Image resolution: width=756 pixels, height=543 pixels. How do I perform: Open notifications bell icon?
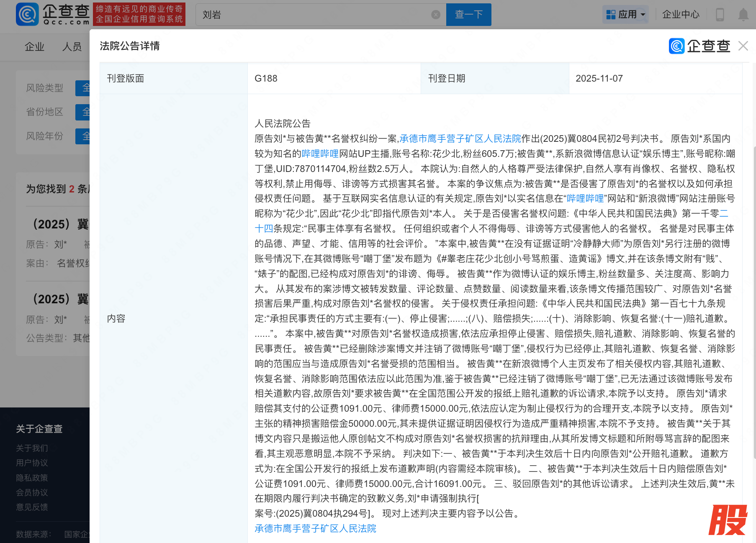click(743, 15)
